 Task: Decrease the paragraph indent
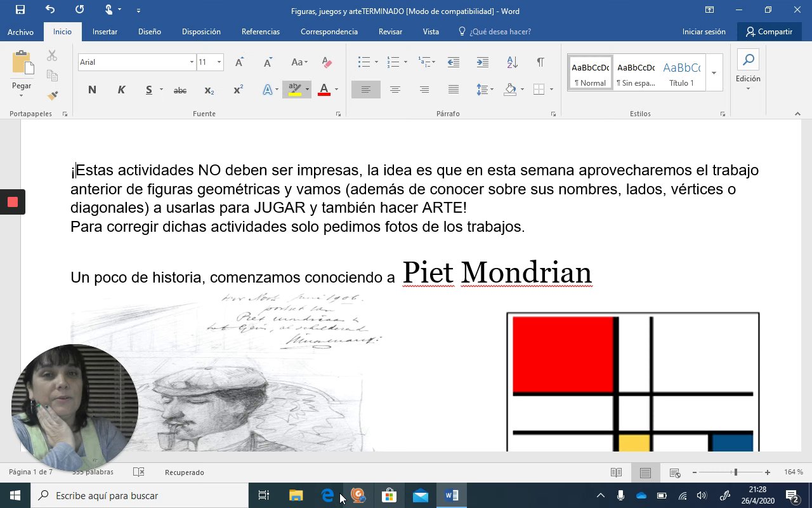tap(453, 62)
